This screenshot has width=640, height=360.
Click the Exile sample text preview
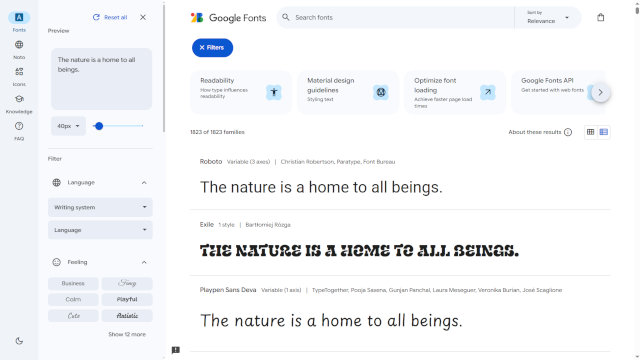click(359, 251)
